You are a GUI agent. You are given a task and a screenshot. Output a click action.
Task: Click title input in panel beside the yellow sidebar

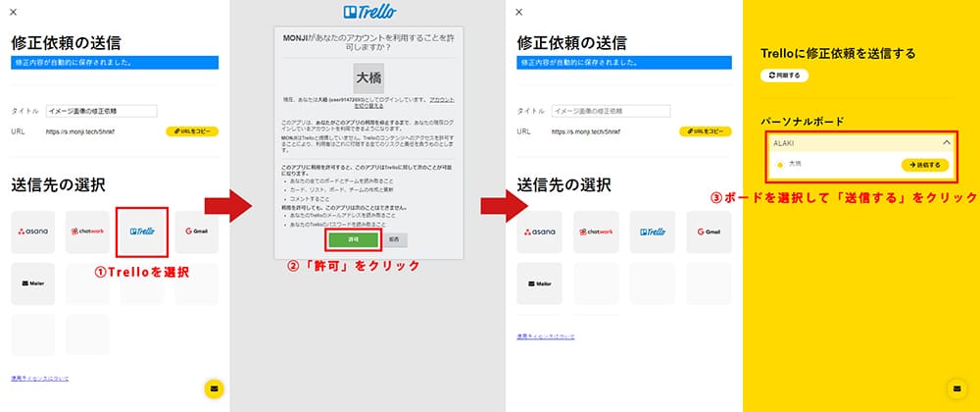coord(611,111)
